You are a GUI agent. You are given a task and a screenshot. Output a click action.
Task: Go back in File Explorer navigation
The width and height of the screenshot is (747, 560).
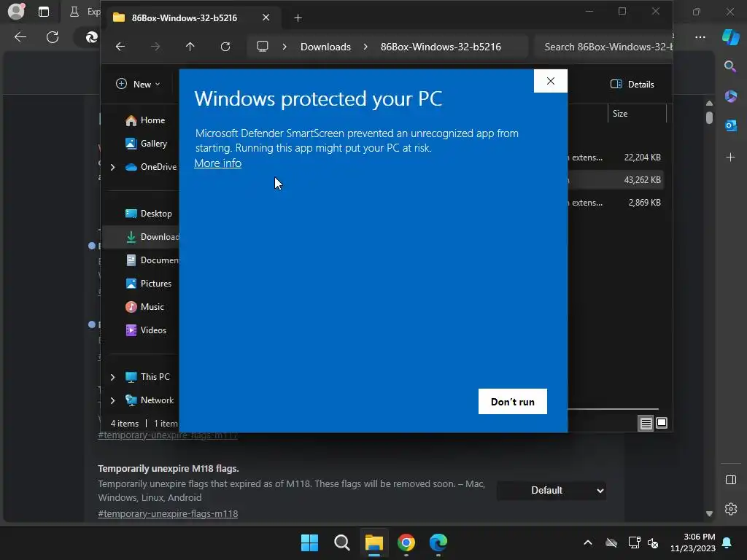(120, 47)
